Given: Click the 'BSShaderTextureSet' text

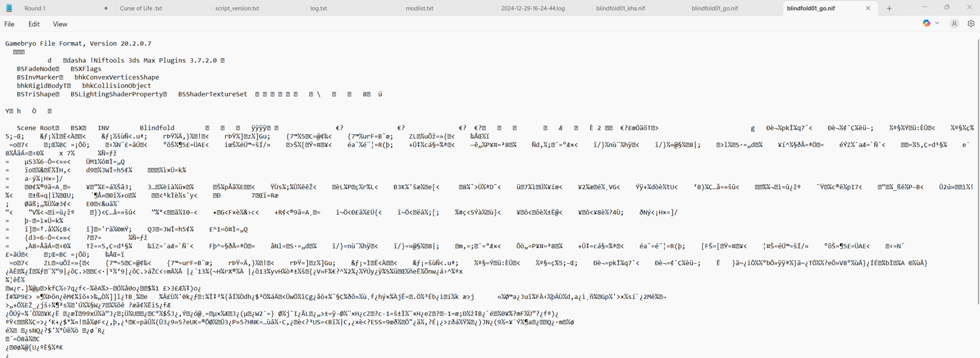Looking at the screenshot, I should click(x=213, y=94).
